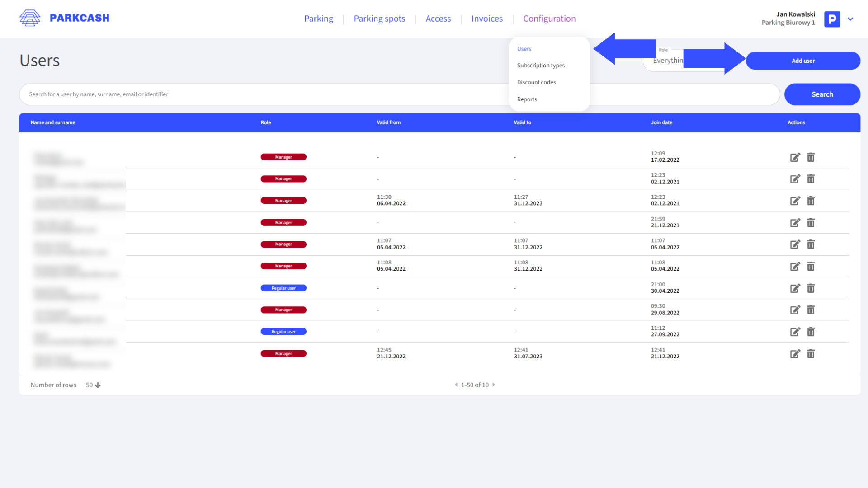Expand the Role filter set to Everything

pyautogui.click(x=669, y=60)
